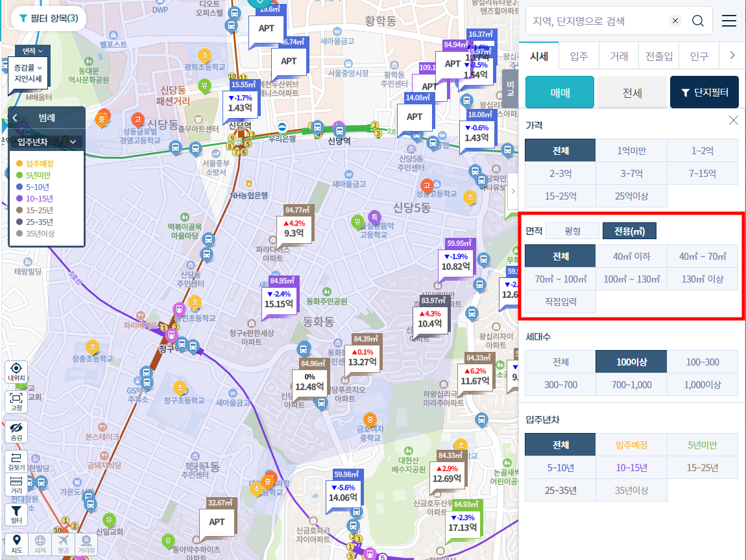746x560 pixels.
Task: Open the 길찾기 directions tool
Action: point(16,461)
